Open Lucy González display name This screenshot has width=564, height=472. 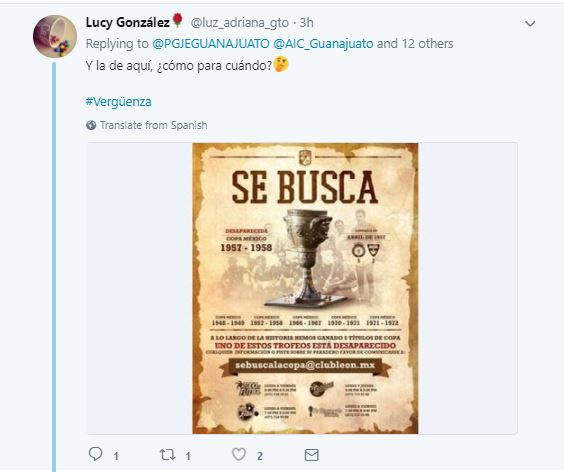tap(128, 22)
